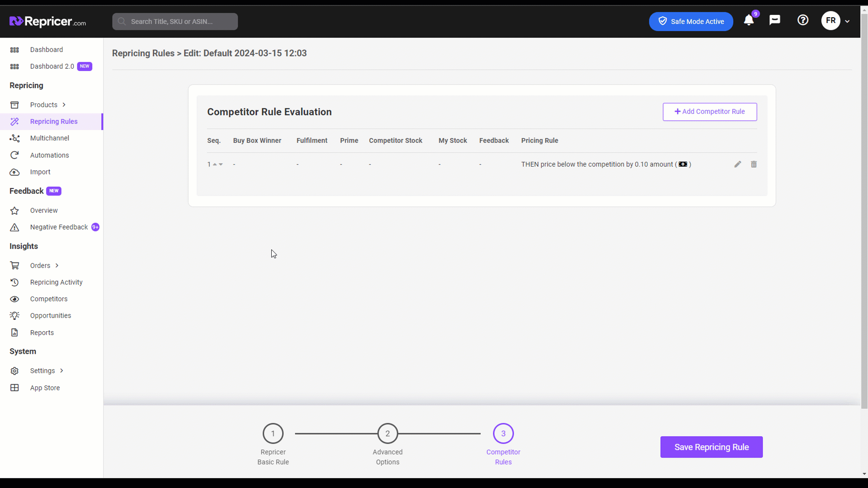Expand the Orders chevron

click(57, 266)
